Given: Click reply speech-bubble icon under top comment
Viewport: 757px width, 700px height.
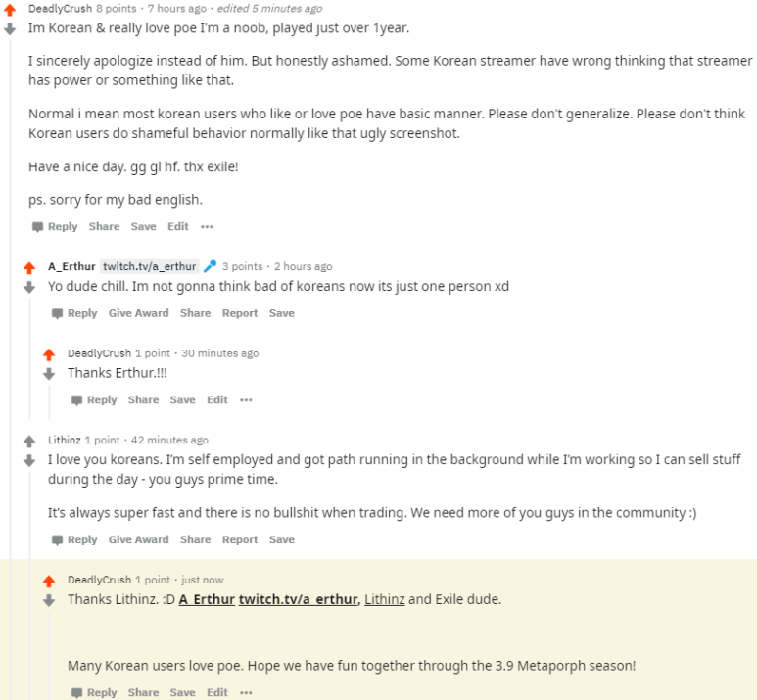Looking at the screenshot, I should click(37, 227).
